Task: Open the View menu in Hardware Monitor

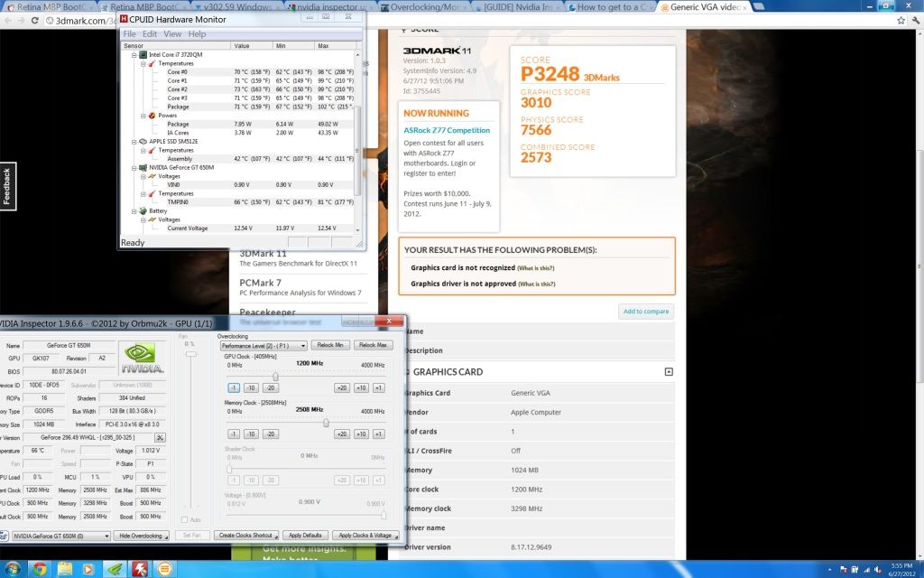Action: click(172, 34)
